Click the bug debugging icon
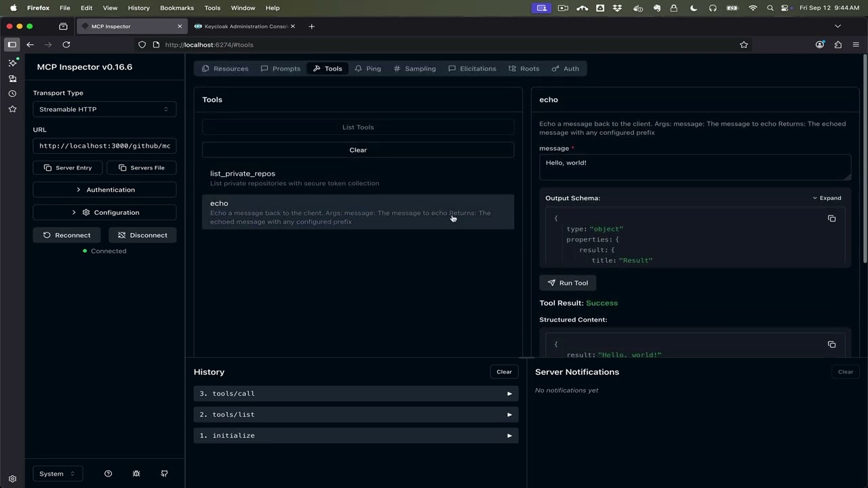 click(136, 474)
